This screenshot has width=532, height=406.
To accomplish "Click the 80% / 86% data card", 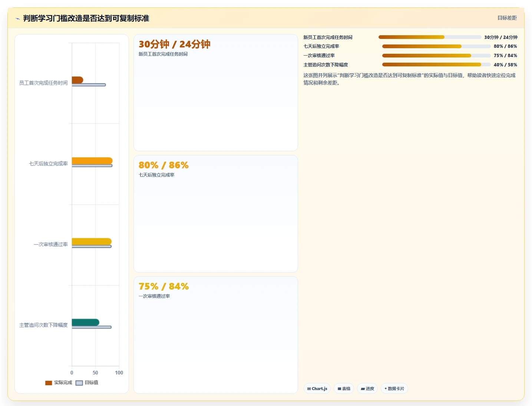I will (x=216, y=214).
